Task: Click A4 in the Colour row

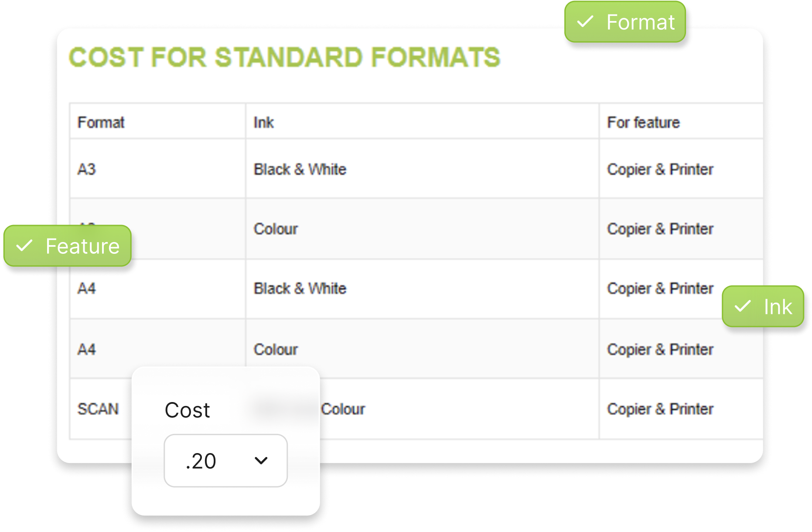Action: pyautogui.click(x=86, y=349)
